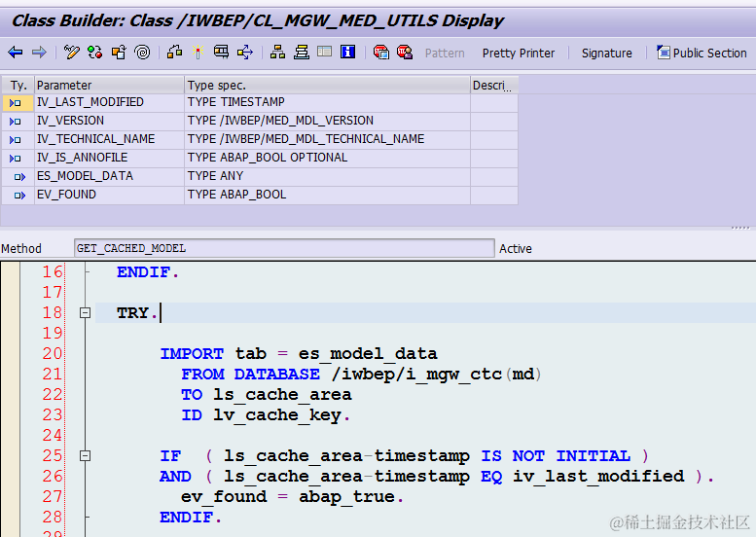Viewport: 756px width, 537px height.
Task: Click the TYPE ABAP_BOOL OPTIONAL cell
Action: (327, 158)
